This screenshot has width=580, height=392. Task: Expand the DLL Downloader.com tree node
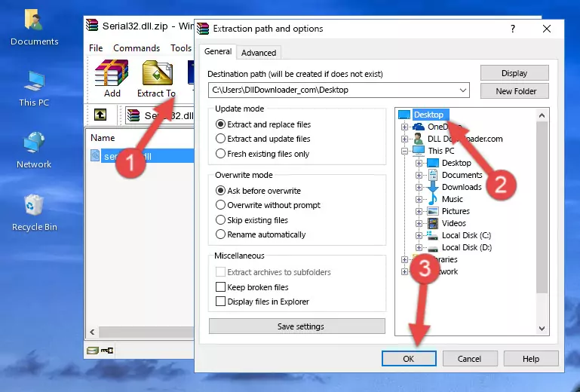(405, 139)
